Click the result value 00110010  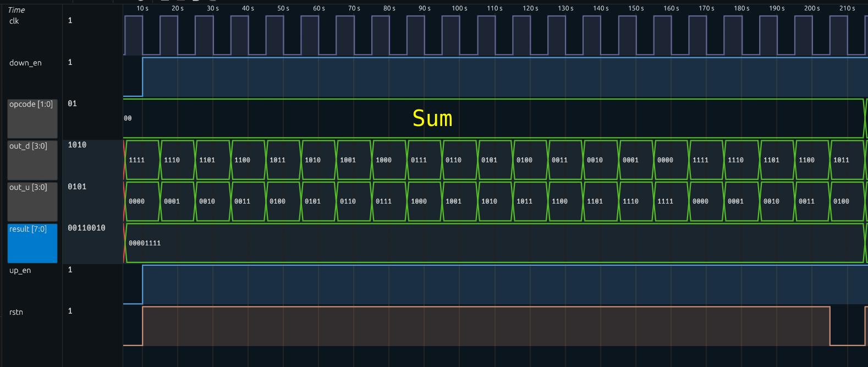tap(86, 228)
